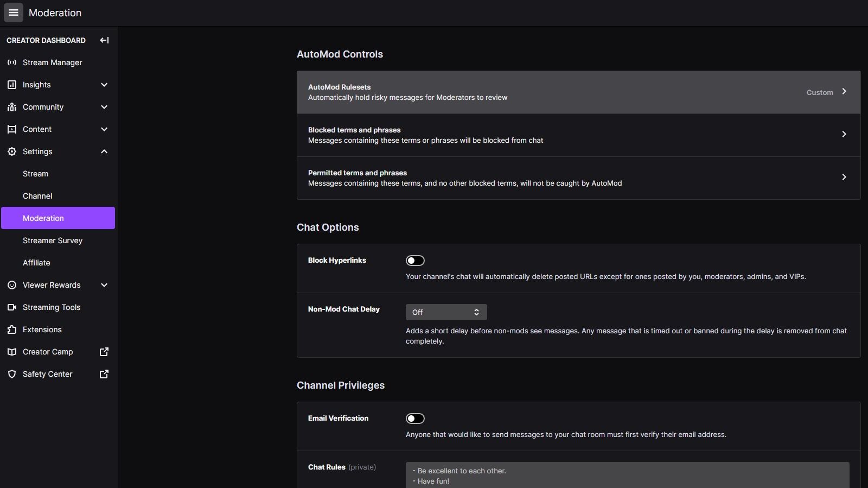This screenshot has height=488, width=868.
Task: Expand the Viewer Rewards chevron
Action: pos(104,285)
